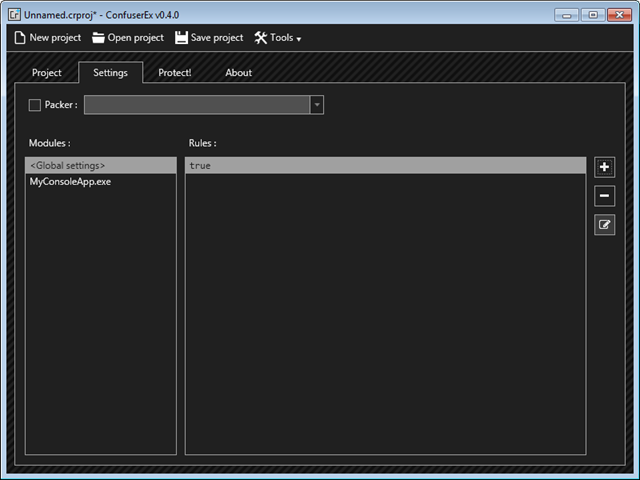Image resolution: width=640 pixels, height=480 pixels.
Task: Select the Settings tab
Action: (110, 73)
